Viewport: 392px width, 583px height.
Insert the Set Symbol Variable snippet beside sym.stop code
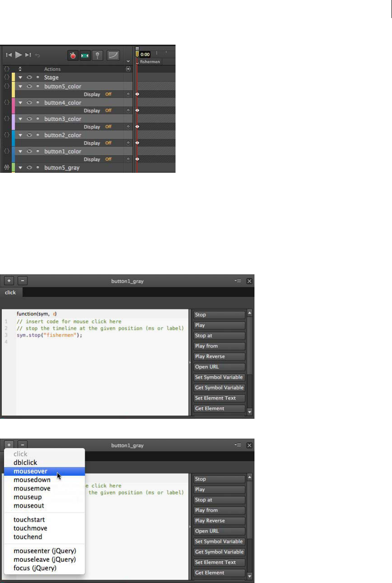tap(220, 377)
